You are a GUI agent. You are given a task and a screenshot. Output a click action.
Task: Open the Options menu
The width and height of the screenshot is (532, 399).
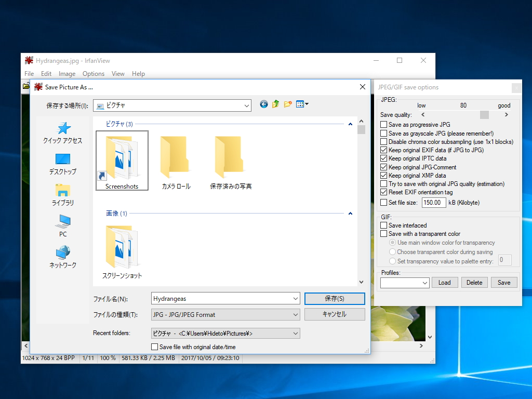(94, 74)
